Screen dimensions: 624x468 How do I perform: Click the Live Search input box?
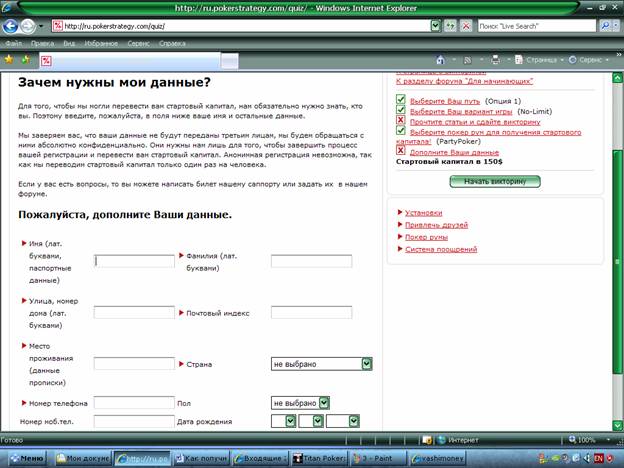[x=536, y=26]
